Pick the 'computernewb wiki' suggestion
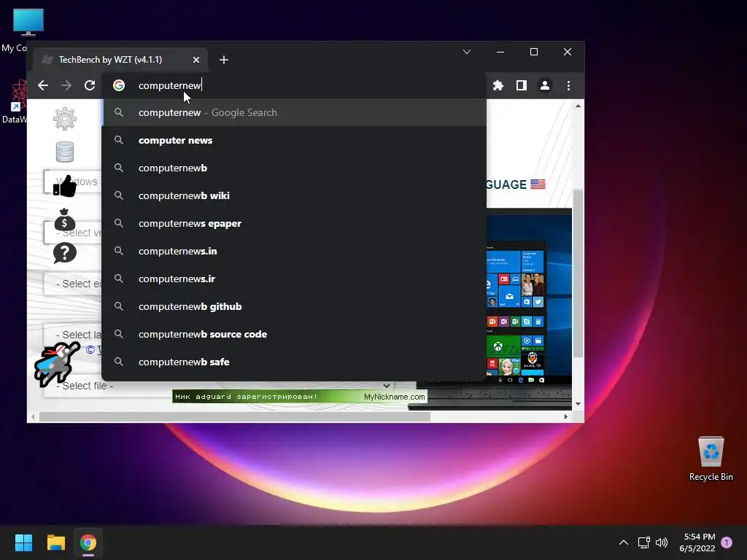This screenshot has height=560, width=747. [x=295, y=195]
